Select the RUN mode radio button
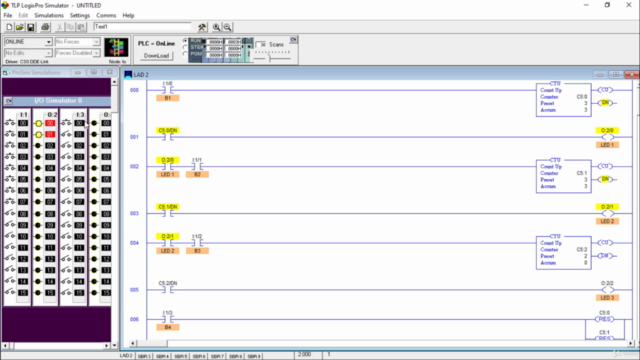Viewport: 640px width, 360px height. 185,41
